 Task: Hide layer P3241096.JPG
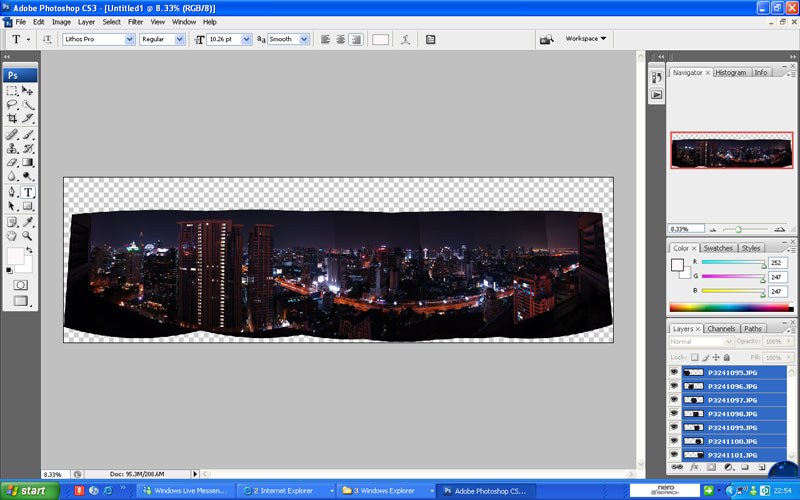point(674,386)
